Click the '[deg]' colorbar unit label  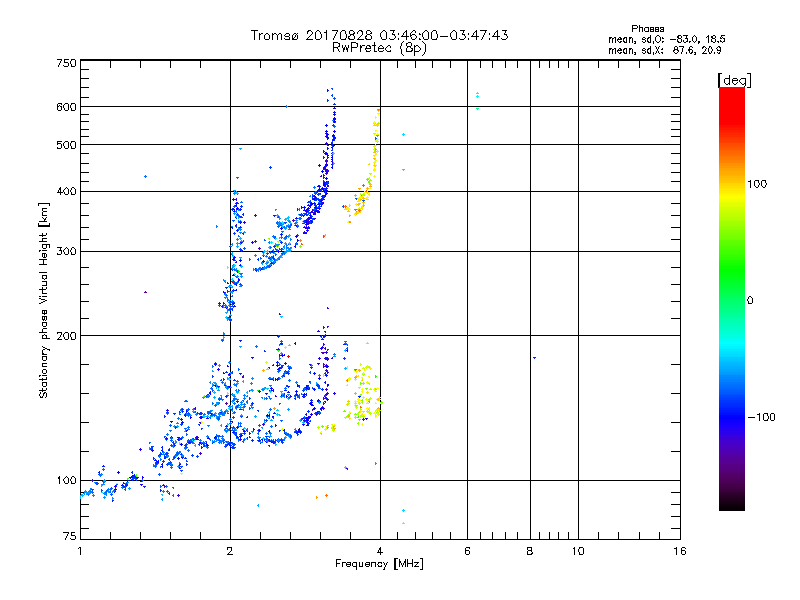[734, 80]
